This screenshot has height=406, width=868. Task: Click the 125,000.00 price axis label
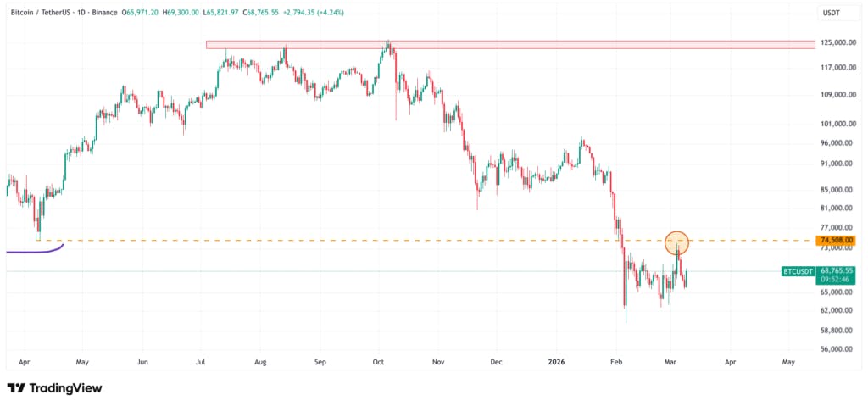tap(833, 42)
